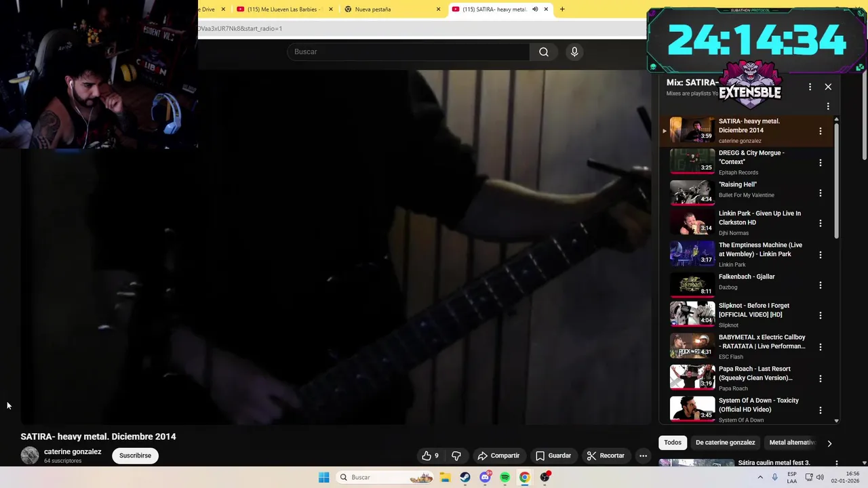
Task: Click the YouTube search magnifier button
Action: point(543,52)
